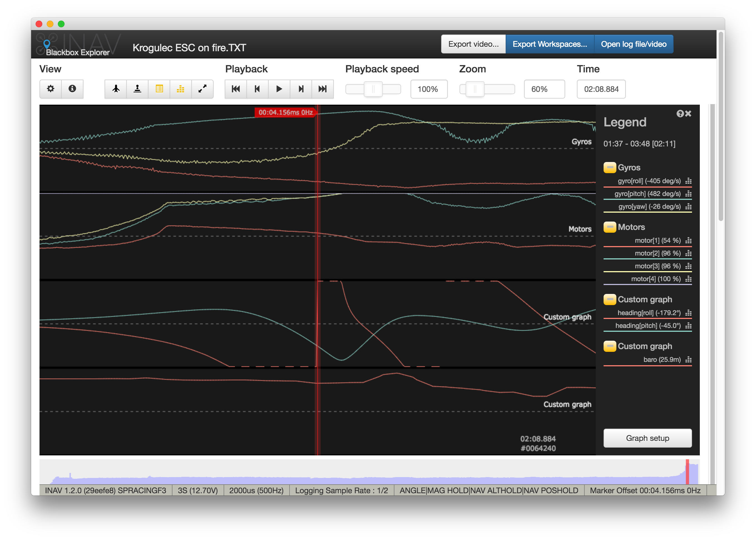Viewport: 756px width, 540px height.
Task: Collapse the baro Custom graph group
Action: click(x=609, y=346)
